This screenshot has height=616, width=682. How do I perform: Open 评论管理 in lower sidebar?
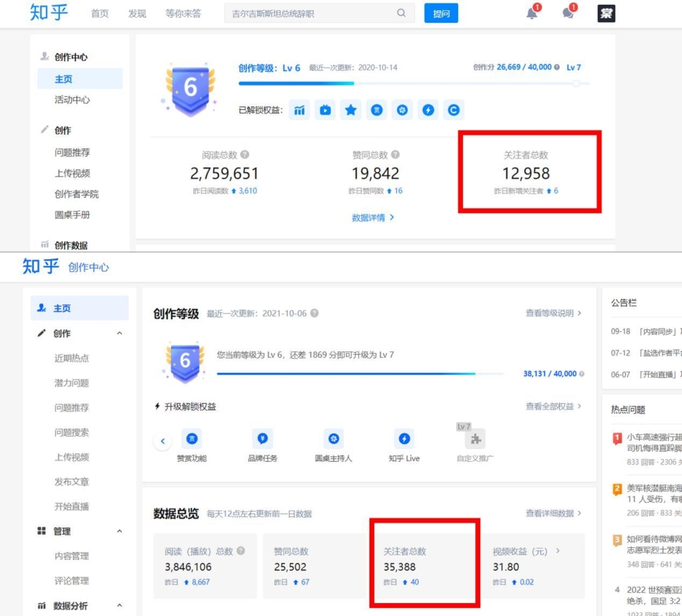point(72,581)
